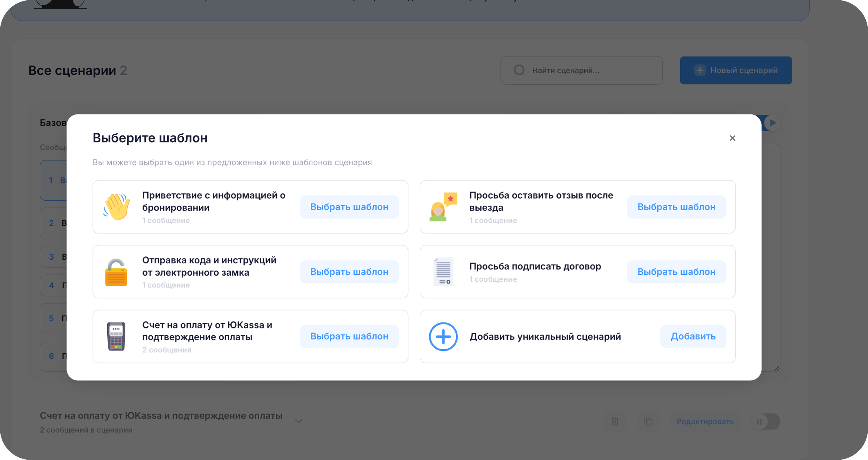Choose the sign contract request template

pyautogui.click(x=677, y=272)
